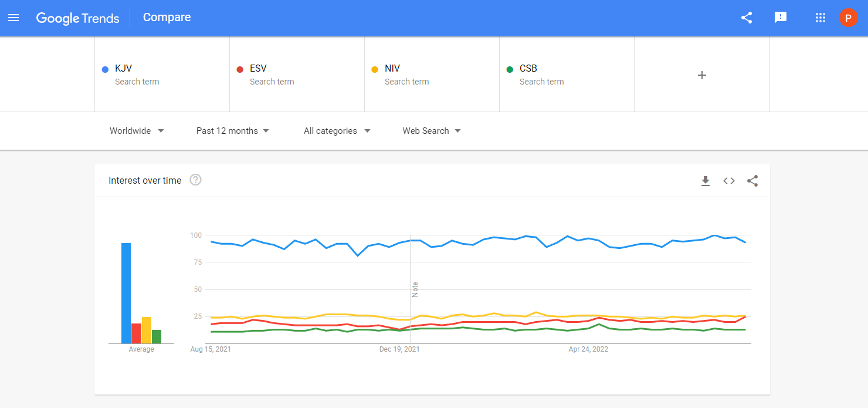Click the Google Trends logo

pos(78,18)
